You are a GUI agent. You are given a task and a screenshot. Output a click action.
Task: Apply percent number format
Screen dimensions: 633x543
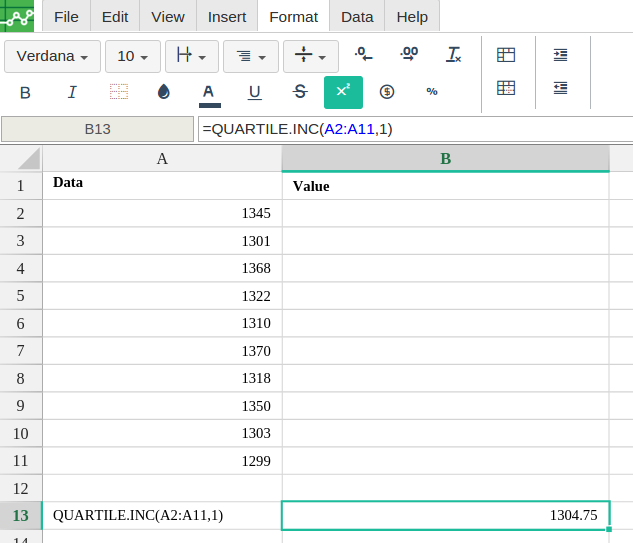pos(432,92)
